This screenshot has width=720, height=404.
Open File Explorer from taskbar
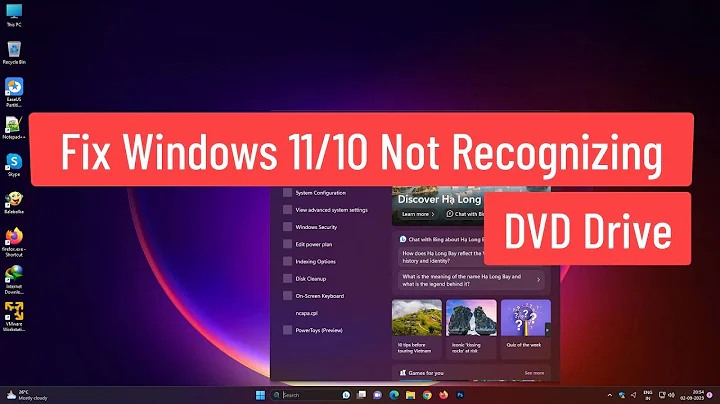411,395
